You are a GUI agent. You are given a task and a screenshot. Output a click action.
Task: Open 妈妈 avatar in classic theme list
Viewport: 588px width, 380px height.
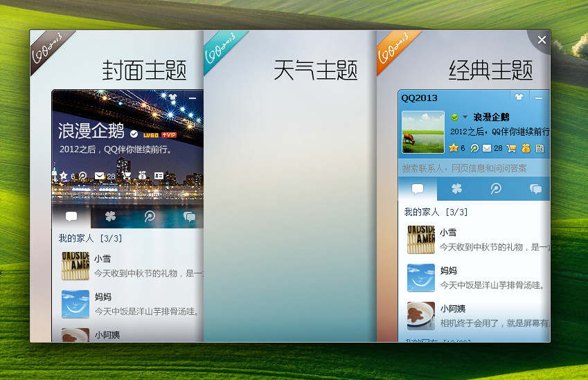[421, 278]
